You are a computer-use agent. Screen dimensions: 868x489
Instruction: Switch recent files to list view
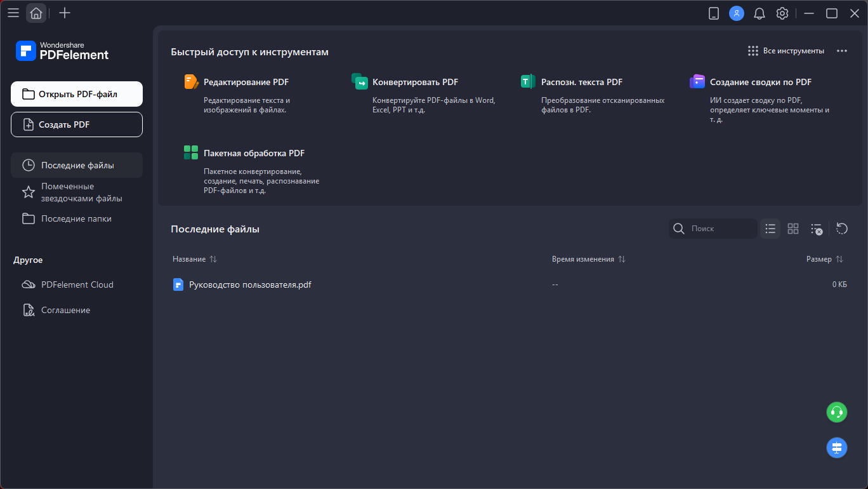[770, 229]
